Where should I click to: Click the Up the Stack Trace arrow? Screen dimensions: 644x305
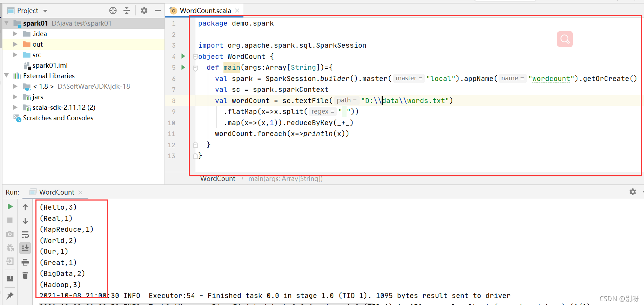25,207
